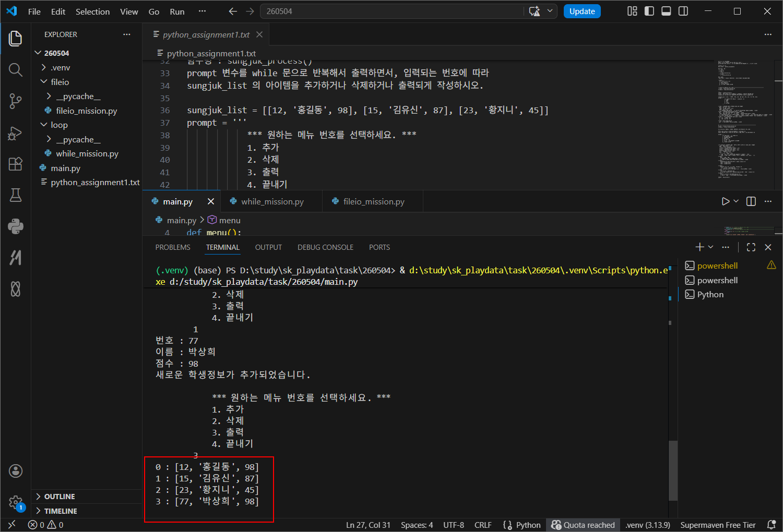Click the terminal vertical scrollbar thumb

tap(673, 470)
